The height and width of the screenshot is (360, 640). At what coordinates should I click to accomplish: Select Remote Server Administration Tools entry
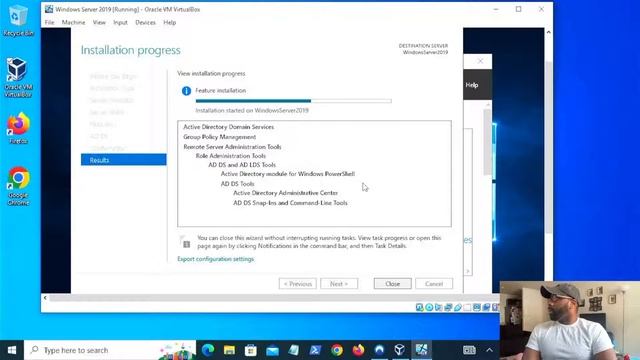pyautogui.click(x=232, y=147)
